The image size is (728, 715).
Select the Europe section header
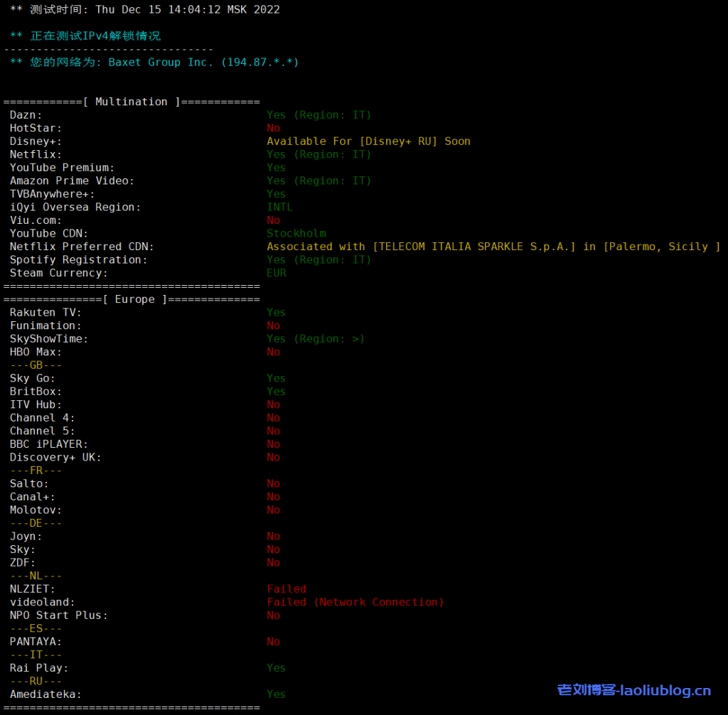click(132, 299)
